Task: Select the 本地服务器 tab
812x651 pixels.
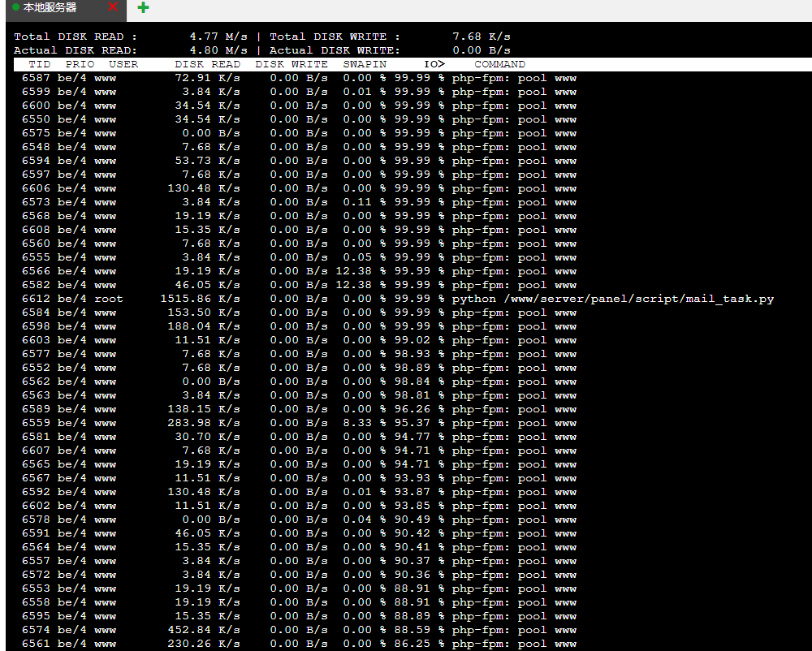Action: tap(50, 7)
